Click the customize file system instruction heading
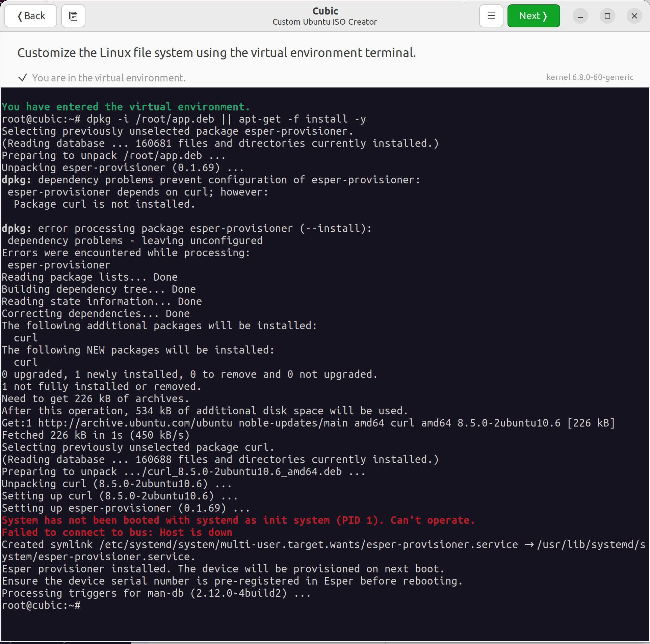The width and height of the screenshot is (650, 644). [x=216, y=52]
